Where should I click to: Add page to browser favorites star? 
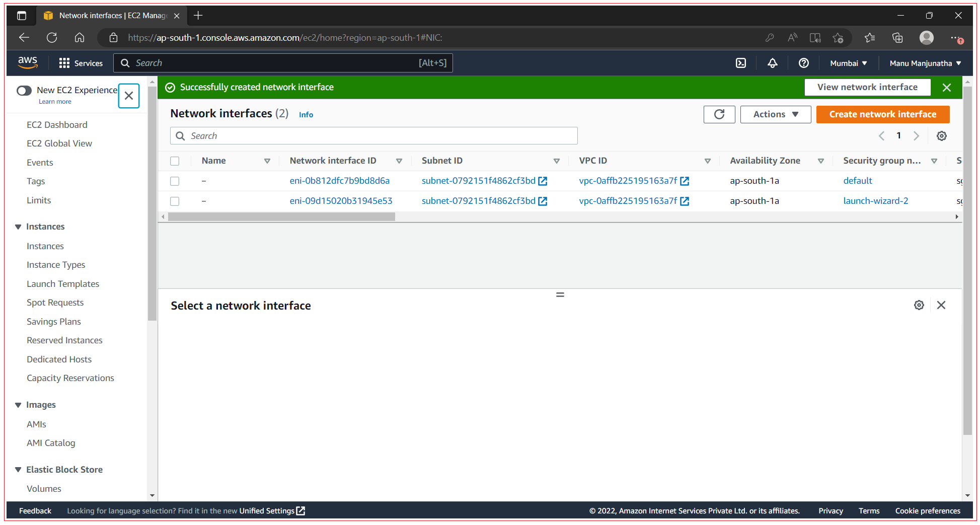tap(838, 38)
